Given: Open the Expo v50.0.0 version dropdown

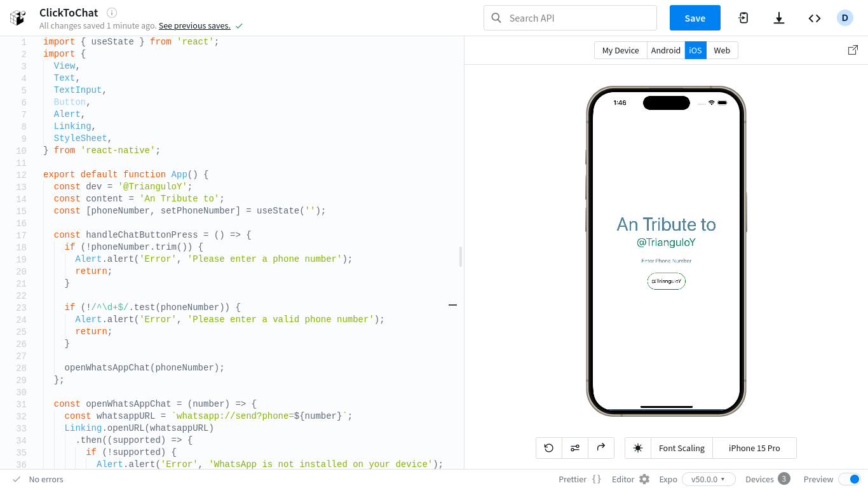Looking at the screenshot, I should [x=708, y=479].
